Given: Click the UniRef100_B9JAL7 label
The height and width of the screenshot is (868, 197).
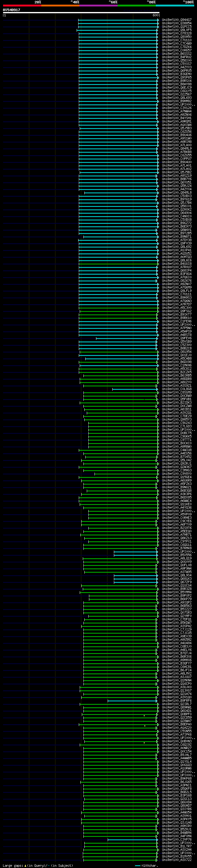Looking at the screenshot, I should [177, 755].
